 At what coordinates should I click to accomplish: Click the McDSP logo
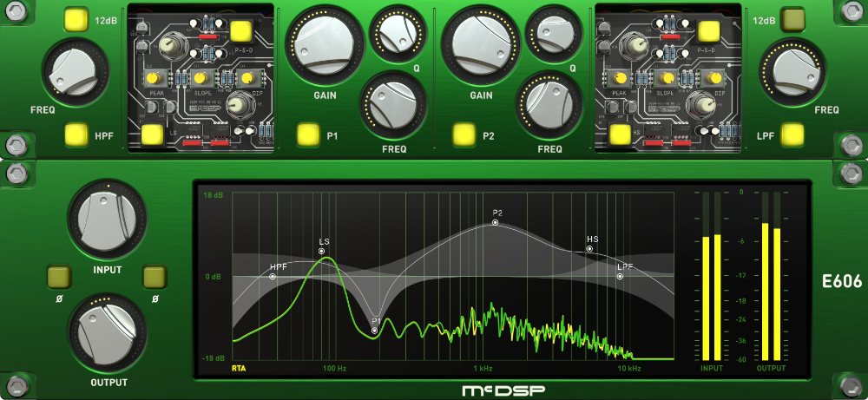click(x=503, y=390)
